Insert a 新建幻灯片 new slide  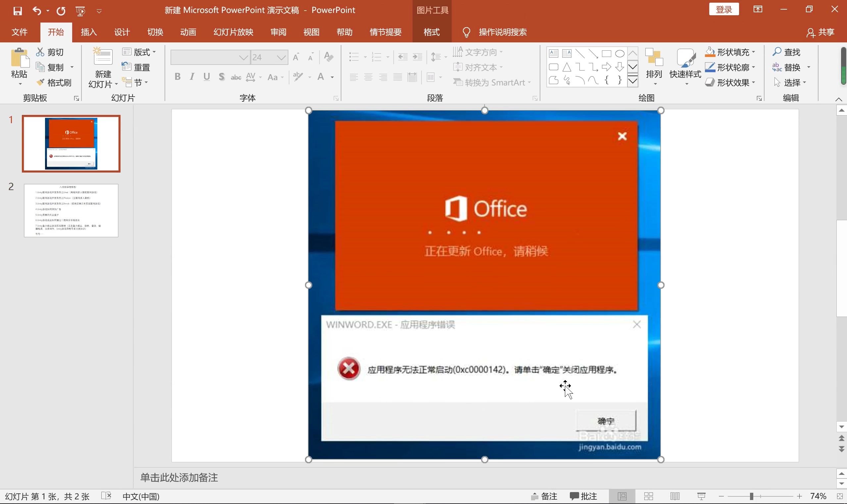coord(103,67)
